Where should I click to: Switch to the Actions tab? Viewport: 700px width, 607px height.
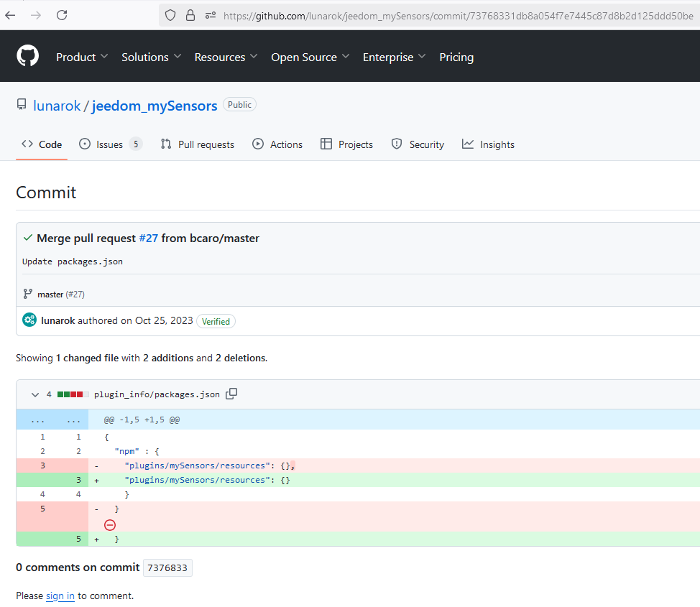(x=277, y=144)
